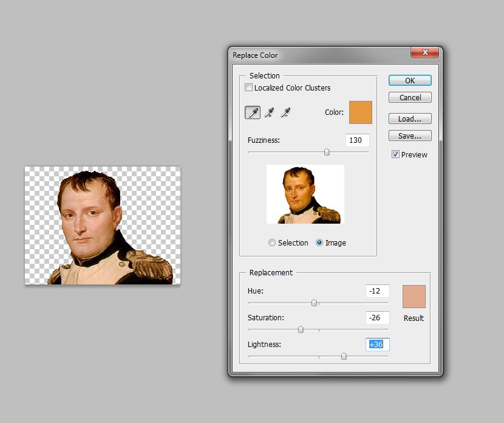Select the Eyedropper tool
The height and width of the screenshot is (423, 504).
pyautogui.click(x=253, y=112)
